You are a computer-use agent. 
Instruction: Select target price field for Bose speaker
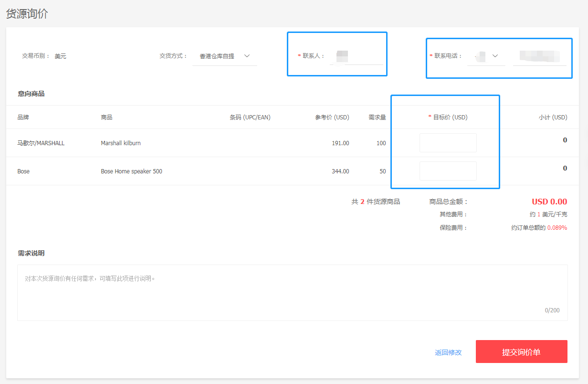[448, 171]
